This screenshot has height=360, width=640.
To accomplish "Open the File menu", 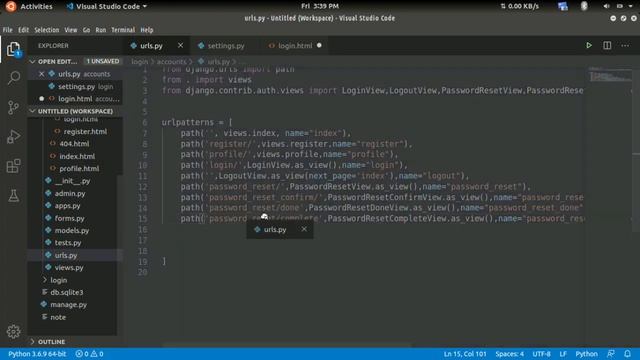I will pos(7,30).
